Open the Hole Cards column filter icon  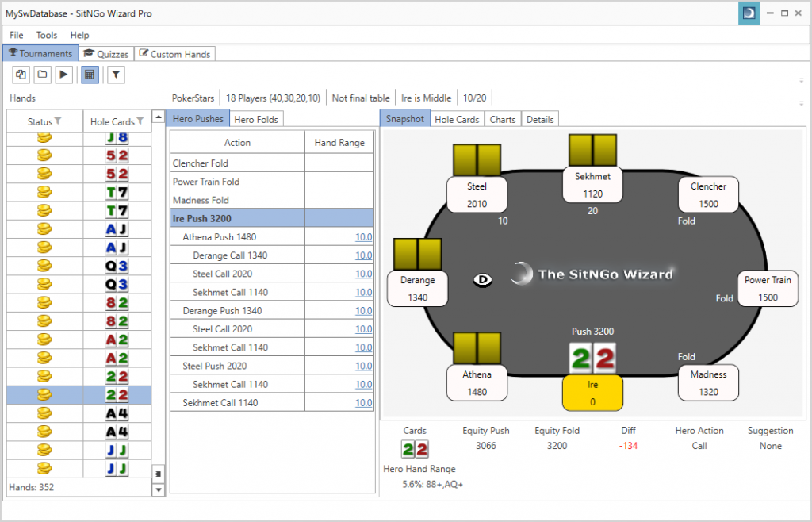coord(140,121)
